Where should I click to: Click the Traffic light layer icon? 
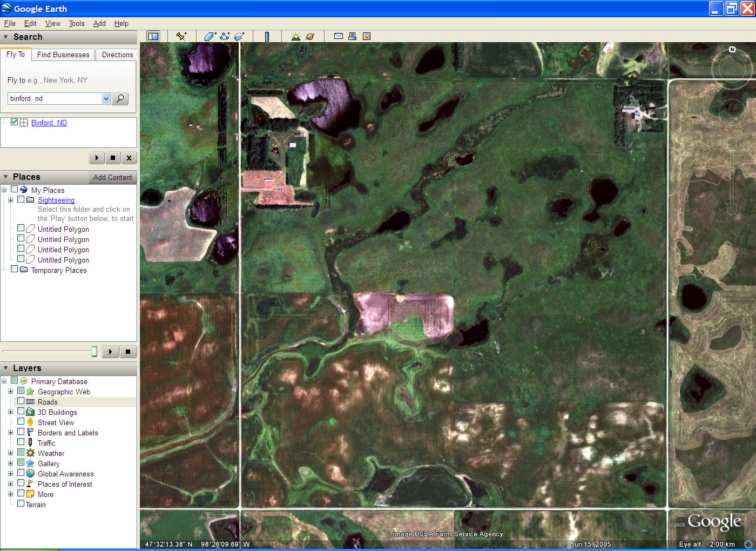(x=30, y=443)
